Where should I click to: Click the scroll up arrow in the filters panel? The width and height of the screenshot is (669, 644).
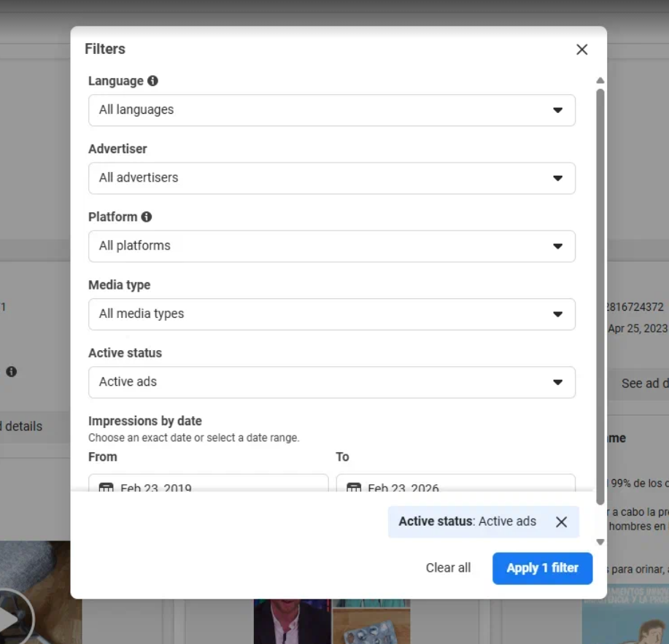tap(600, 81)
